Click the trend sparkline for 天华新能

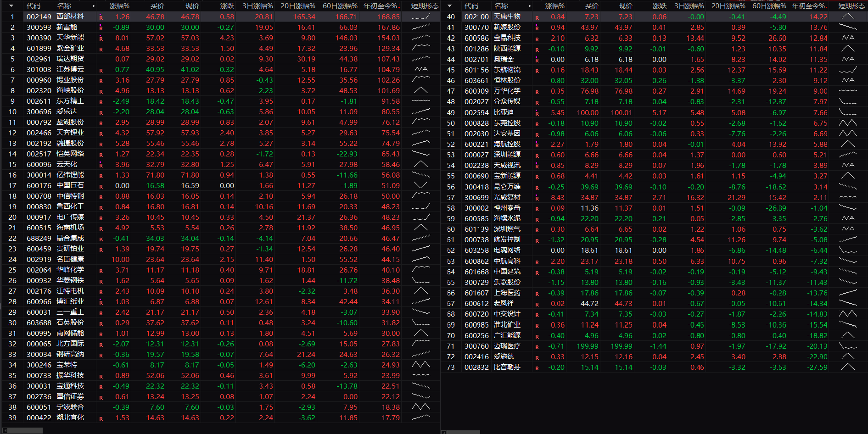click(x=420, y=38)
